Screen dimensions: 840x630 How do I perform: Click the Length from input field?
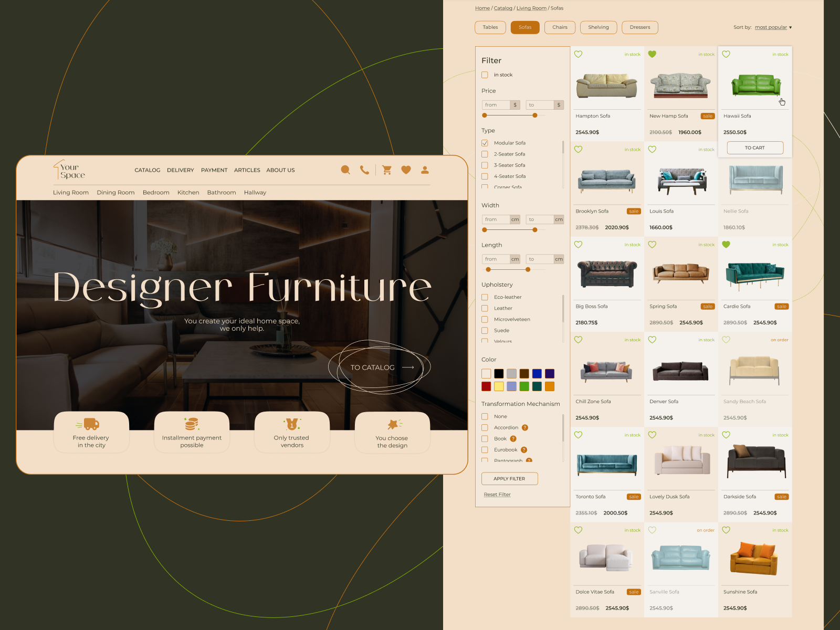[x=496, y=259]
